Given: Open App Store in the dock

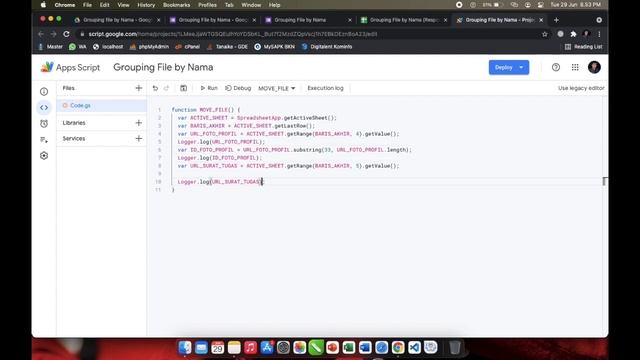Looking at the screenshot, I should pos(267,347).
